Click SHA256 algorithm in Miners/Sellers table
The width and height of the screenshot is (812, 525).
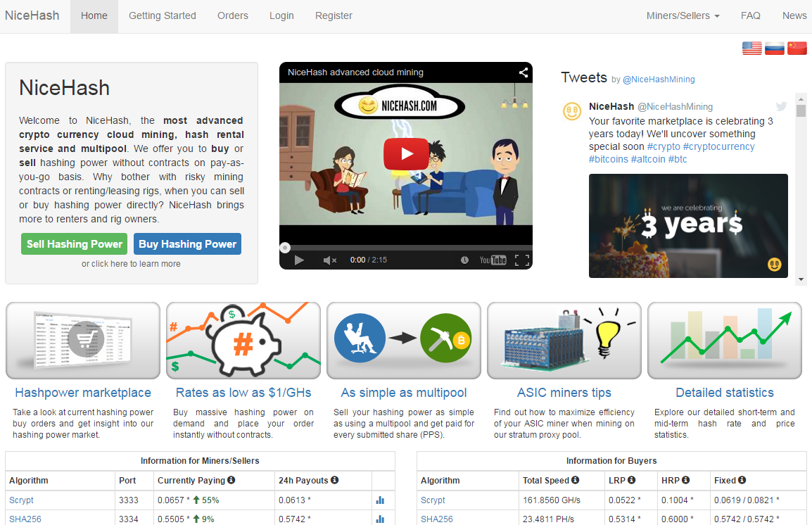(x=25, y=519)
